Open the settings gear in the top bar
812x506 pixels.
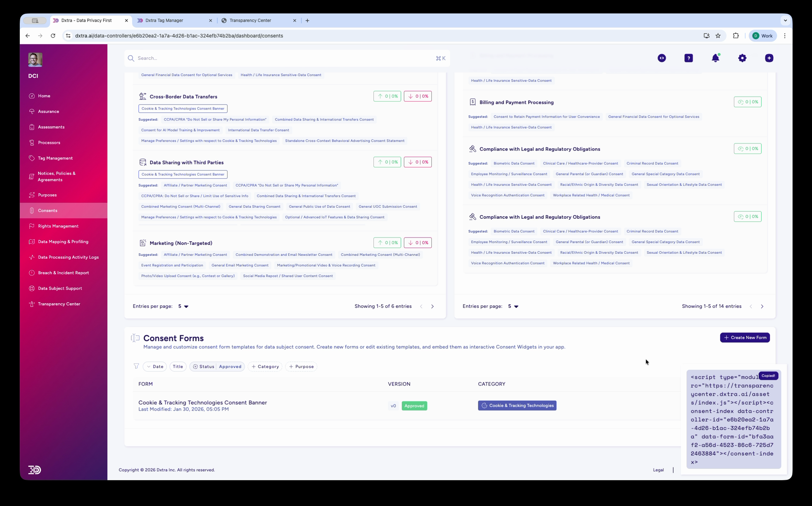742,58
